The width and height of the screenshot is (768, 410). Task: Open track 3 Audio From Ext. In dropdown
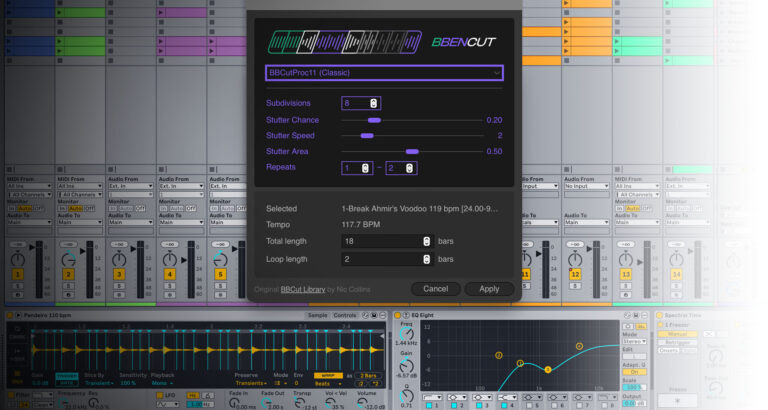131,186
